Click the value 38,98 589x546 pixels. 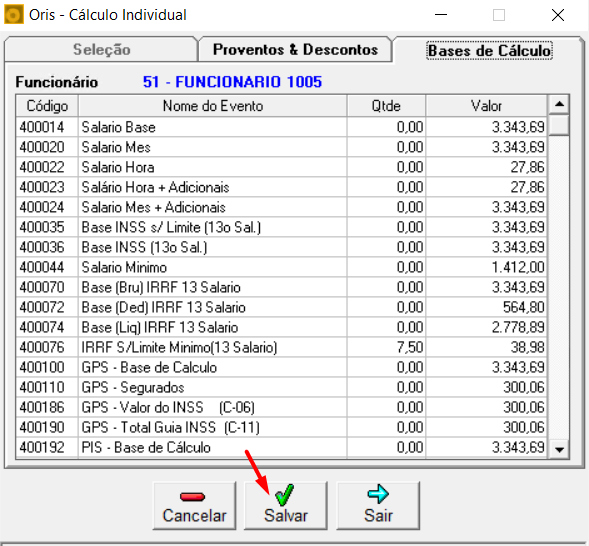click(x=527, y=347)
